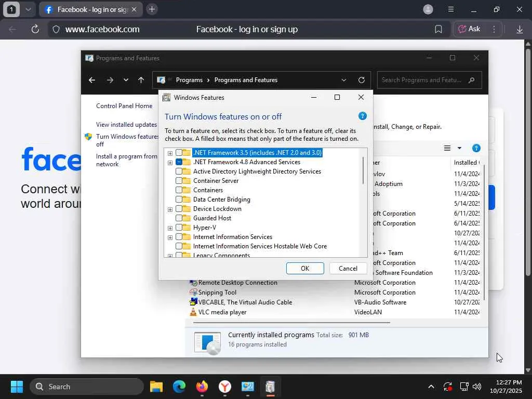
Task: Check Data Center Bridging checkbox
Action: click(179, 199)
